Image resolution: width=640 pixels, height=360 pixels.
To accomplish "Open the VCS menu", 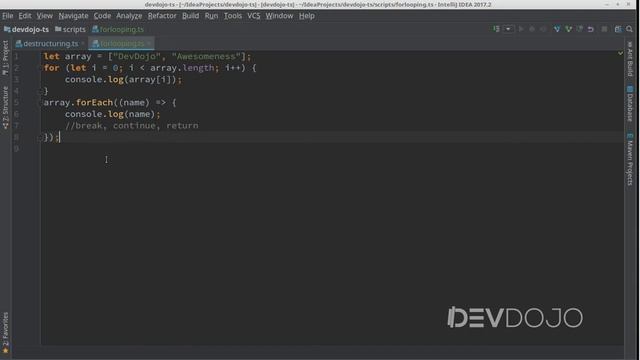I will pos(253,16).
